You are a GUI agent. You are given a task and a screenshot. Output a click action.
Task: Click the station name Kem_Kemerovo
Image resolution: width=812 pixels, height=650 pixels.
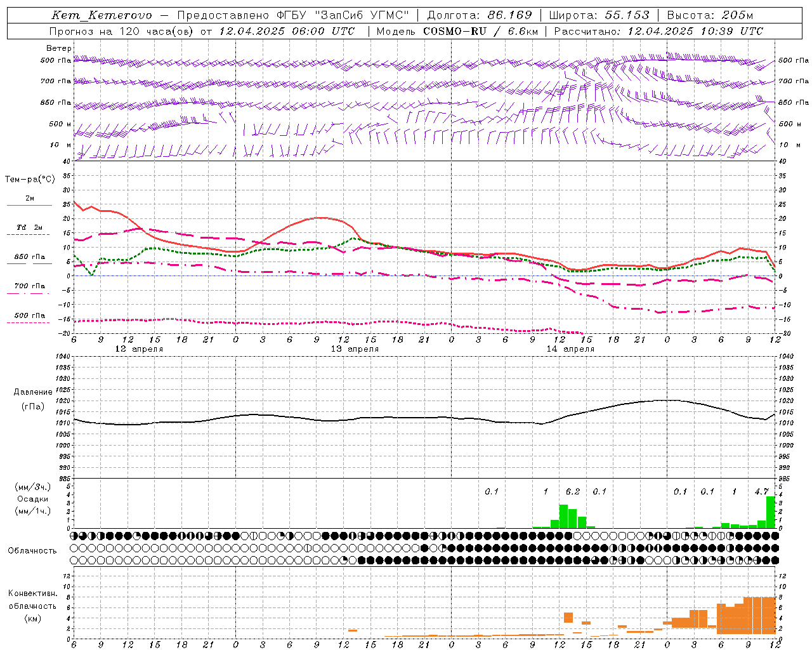click(101, 15)
